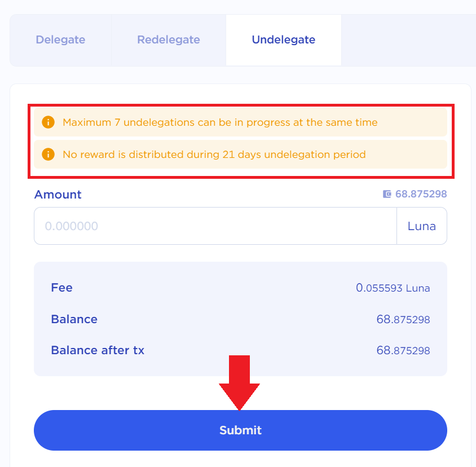
Task: Click the Balance label in the summary
Action: (74, 319)
